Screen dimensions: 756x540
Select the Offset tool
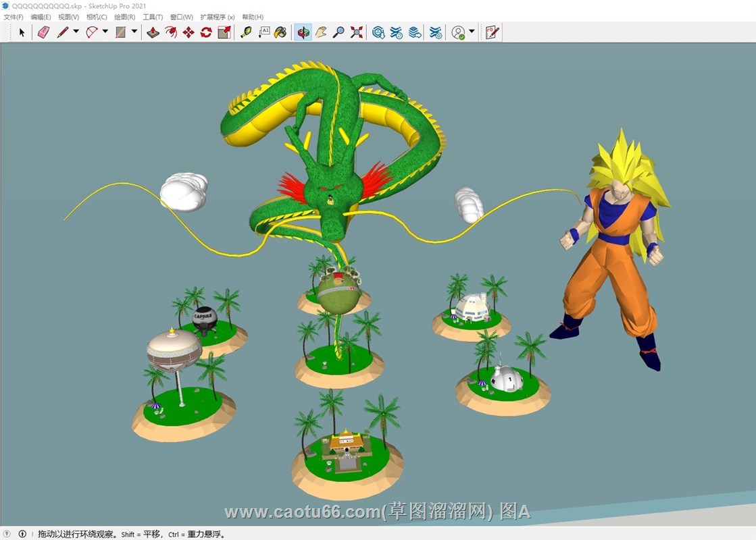tap(171, 33)
